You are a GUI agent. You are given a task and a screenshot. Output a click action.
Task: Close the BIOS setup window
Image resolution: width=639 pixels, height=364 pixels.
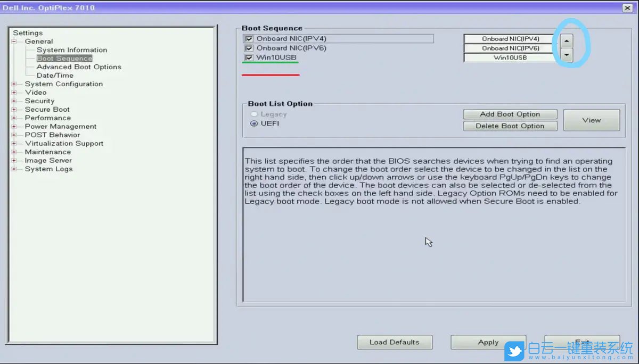[x=627, y=7]
